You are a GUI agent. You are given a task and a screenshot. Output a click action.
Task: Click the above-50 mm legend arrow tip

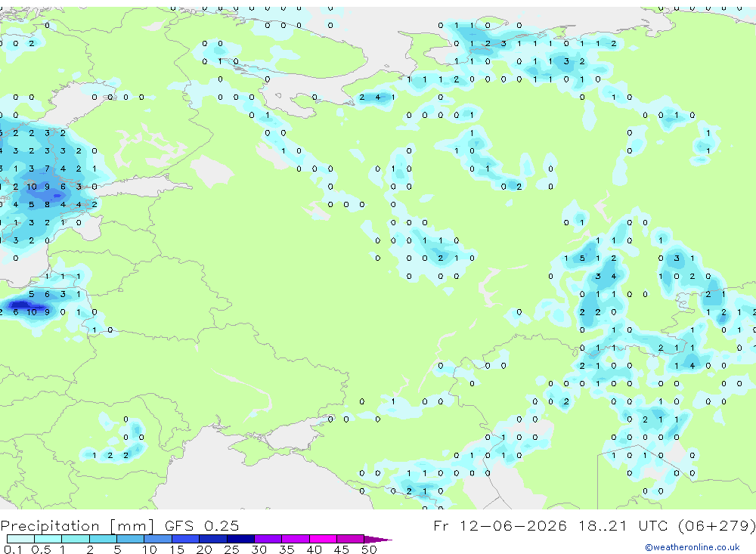click(x=378, y=539)
